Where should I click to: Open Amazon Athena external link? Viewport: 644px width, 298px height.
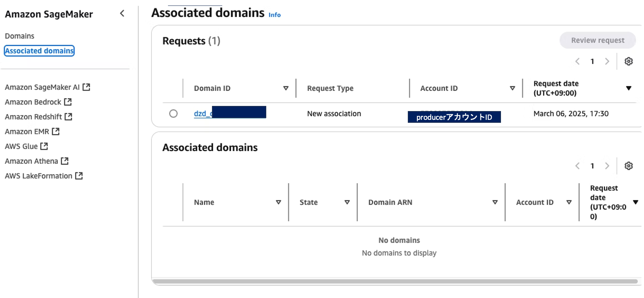(37, 161)
